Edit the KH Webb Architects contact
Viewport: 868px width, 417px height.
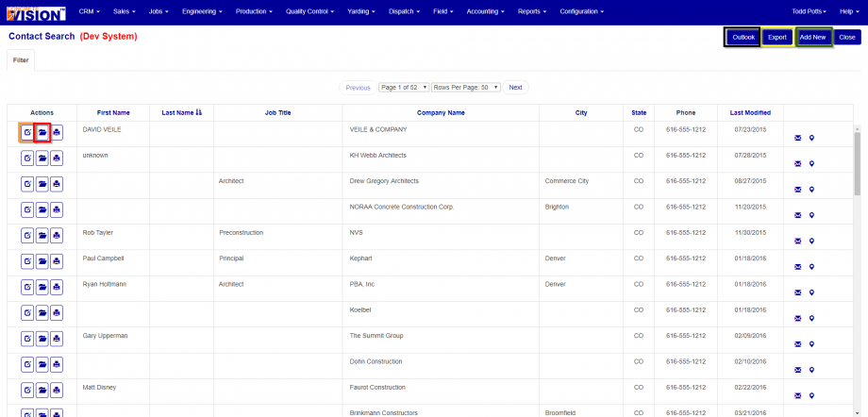tap(27, 158)
